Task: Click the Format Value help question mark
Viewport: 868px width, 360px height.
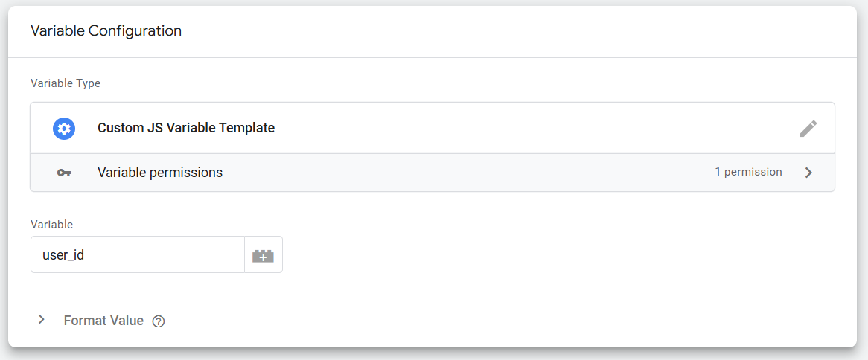Action: point(158,321)
